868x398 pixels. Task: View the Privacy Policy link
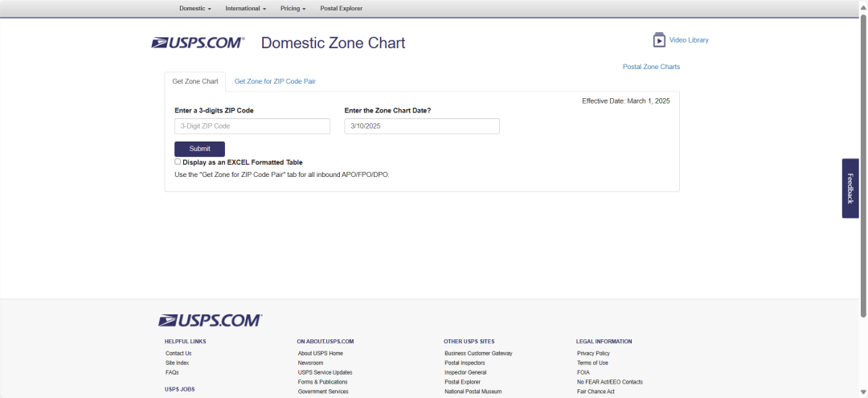click(593, 353)
